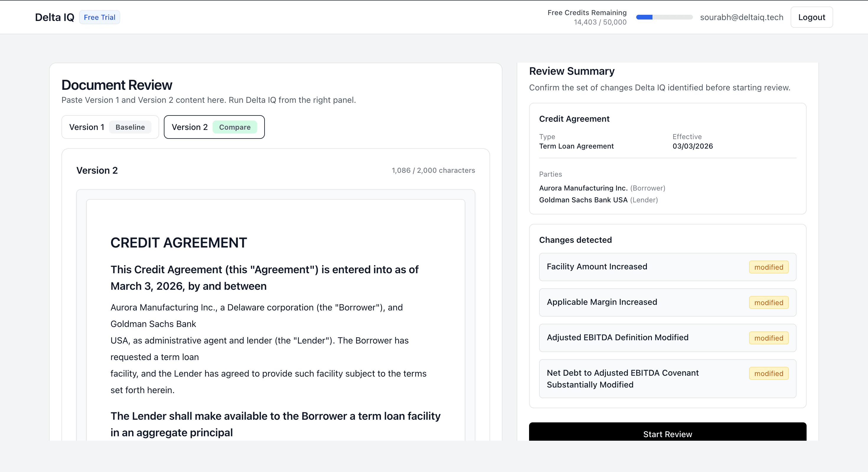Click the modified badge for Adjusted EBITDA Definition

(x=769, y=338)
